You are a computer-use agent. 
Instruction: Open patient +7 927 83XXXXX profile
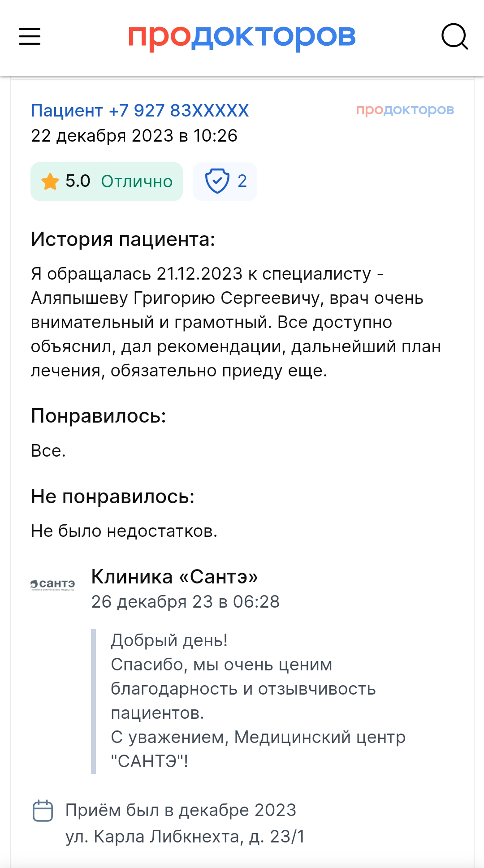pyautogui.click(x=140, y=110)
